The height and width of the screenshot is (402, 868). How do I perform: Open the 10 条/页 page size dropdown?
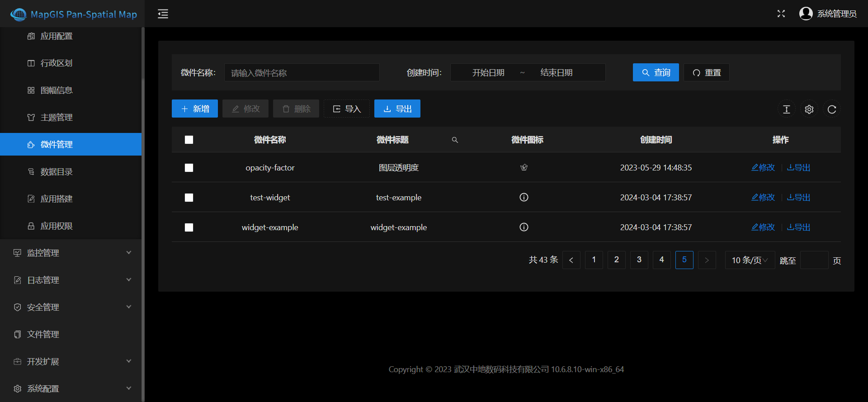click(750, 260)
